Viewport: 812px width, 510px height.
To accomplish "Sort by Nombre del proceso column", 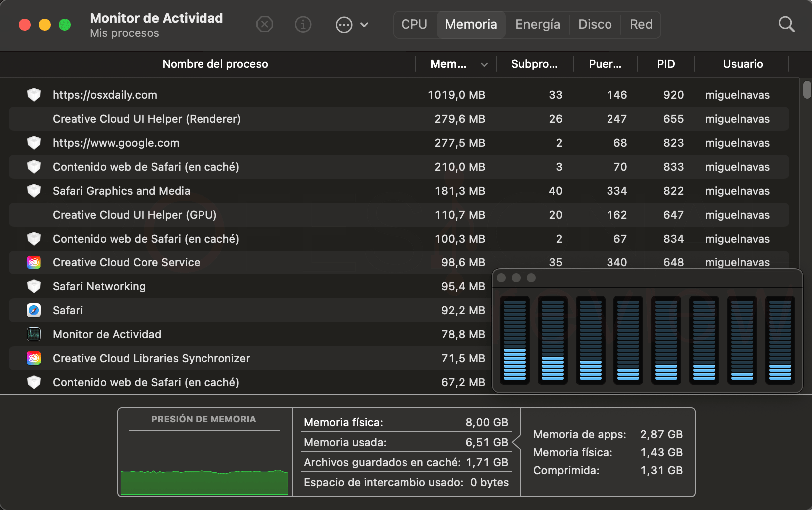I will (215, 64).
